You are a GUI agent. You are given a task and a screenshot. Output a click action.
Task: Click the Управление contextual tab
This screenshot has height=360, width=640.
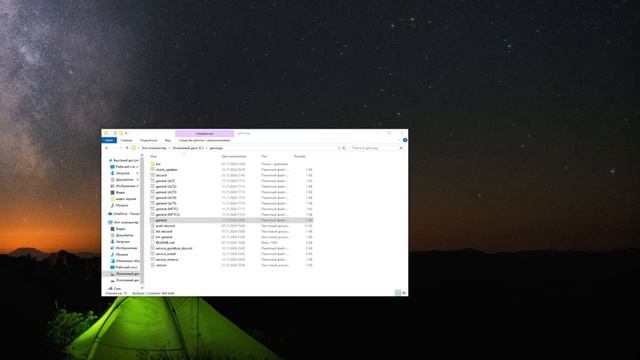click(x=204, y=133)
